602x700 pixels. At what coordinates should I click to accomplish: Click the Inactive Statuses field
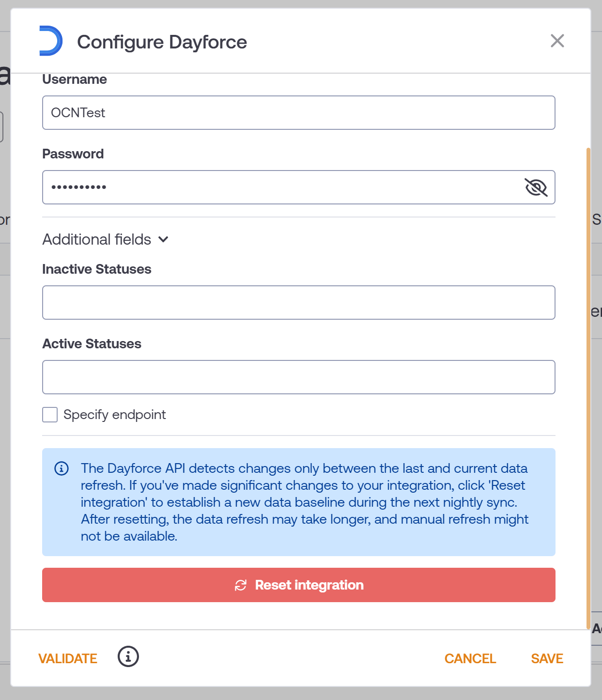(x=299, y=303)
